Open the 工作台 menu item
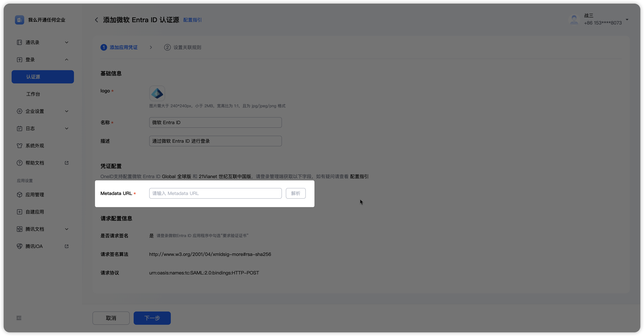Screen dimensions: 644x336 click(33, 94)
